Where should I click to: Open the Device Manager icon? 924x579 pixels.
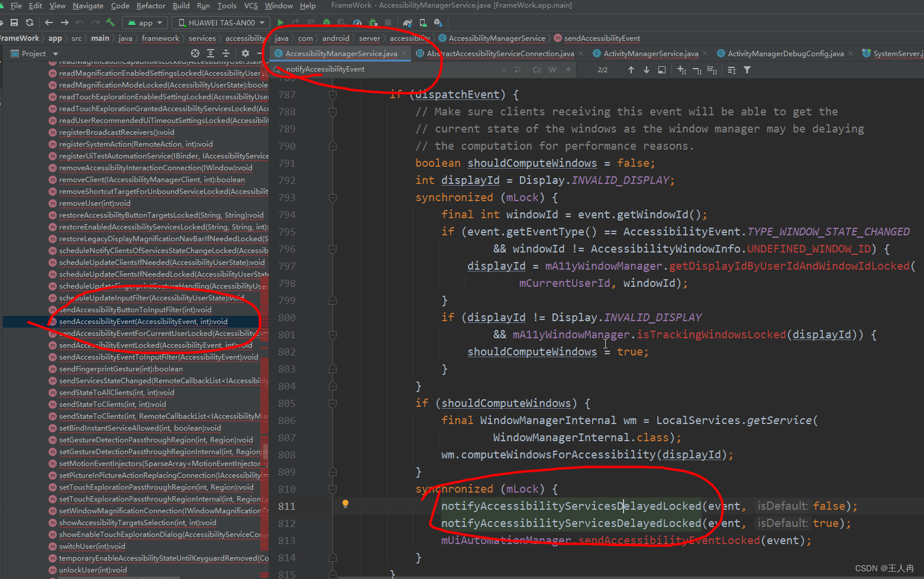click(423, 22)
